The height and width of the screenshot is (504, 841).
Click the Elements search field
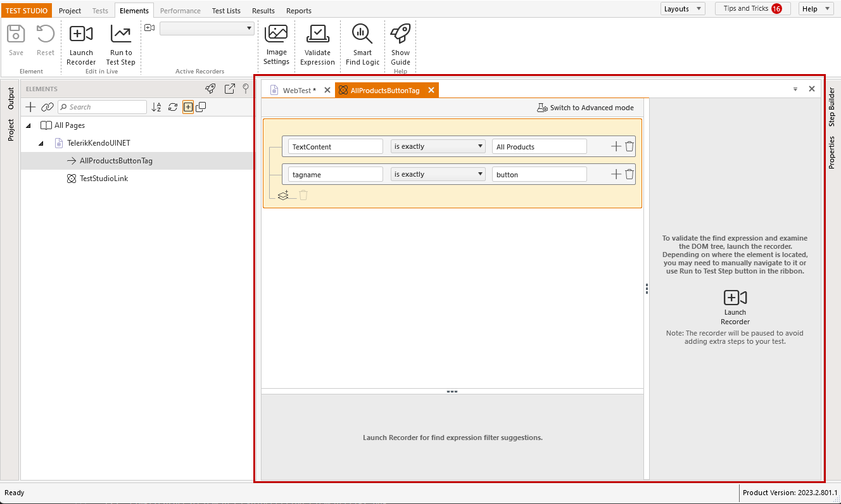point(102,107)
